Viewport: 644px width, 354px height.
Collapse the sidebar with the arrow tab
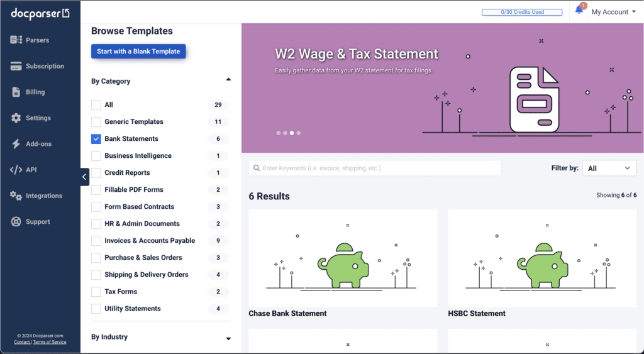[x=84, y=177]
